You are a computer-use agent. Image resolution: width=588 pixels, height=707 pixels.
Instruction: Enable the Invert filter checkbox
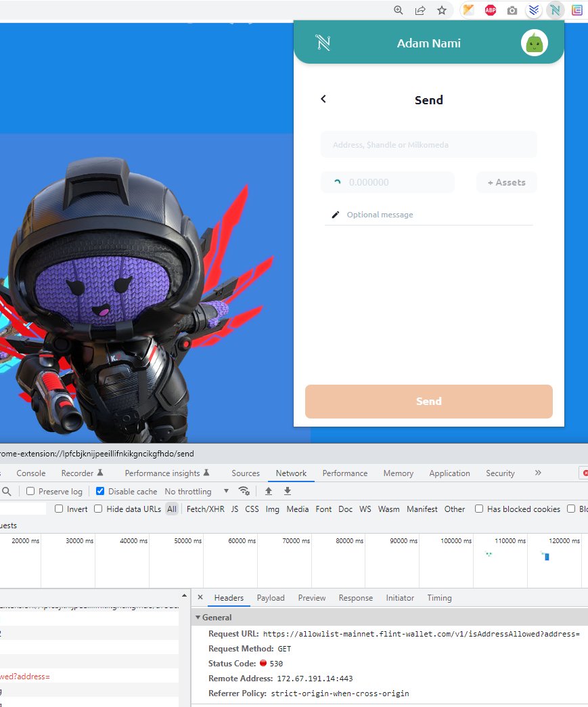point(59,509)
